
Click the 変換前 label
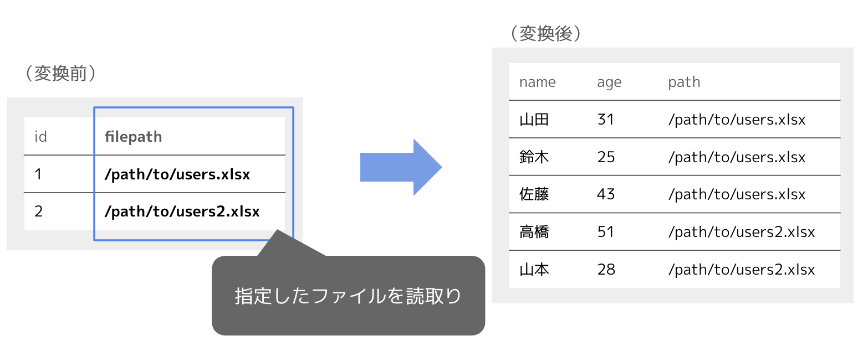(x=60, y=74)
